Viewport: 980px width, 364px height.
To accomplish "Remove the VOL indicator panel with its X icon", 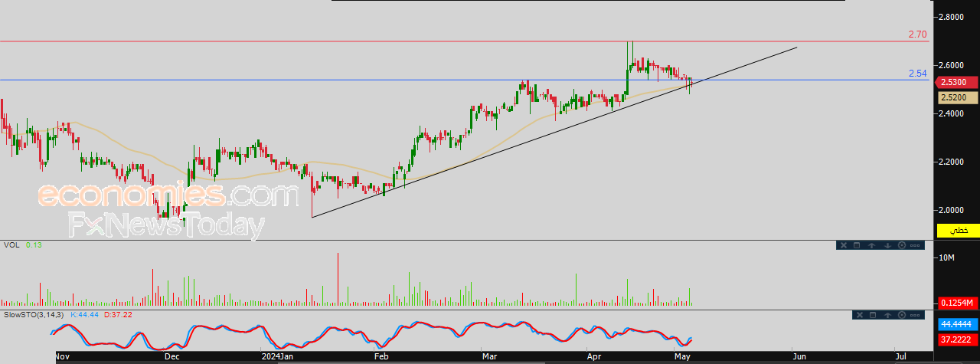I will pos(844,245).
